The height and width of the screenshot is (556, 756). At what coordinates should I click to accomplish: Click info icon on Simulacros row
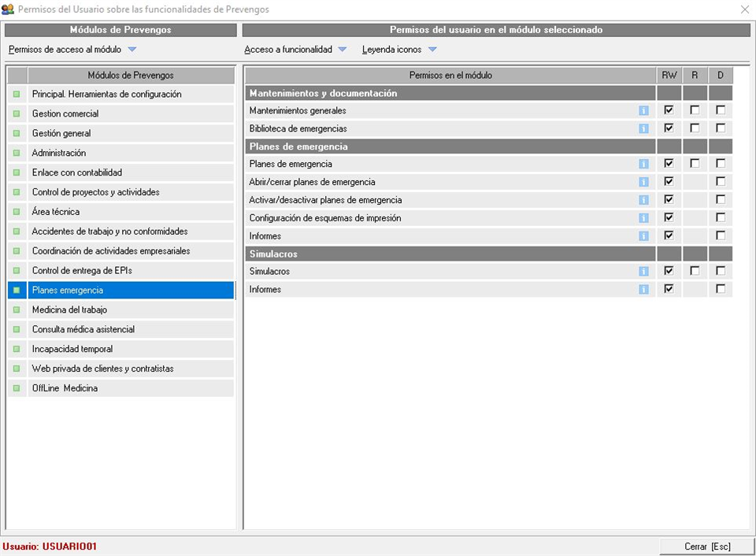click(x=643, y=272)
